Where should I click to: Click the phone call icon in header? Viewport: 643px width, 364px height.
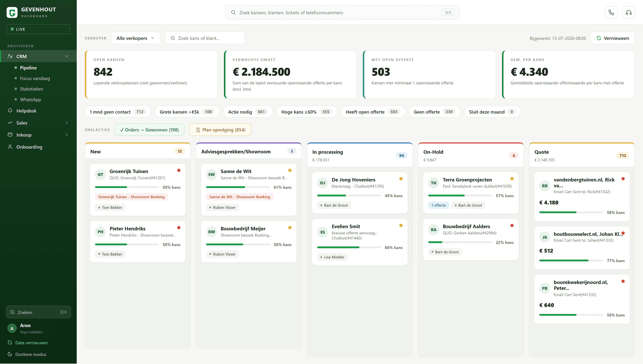611,12
